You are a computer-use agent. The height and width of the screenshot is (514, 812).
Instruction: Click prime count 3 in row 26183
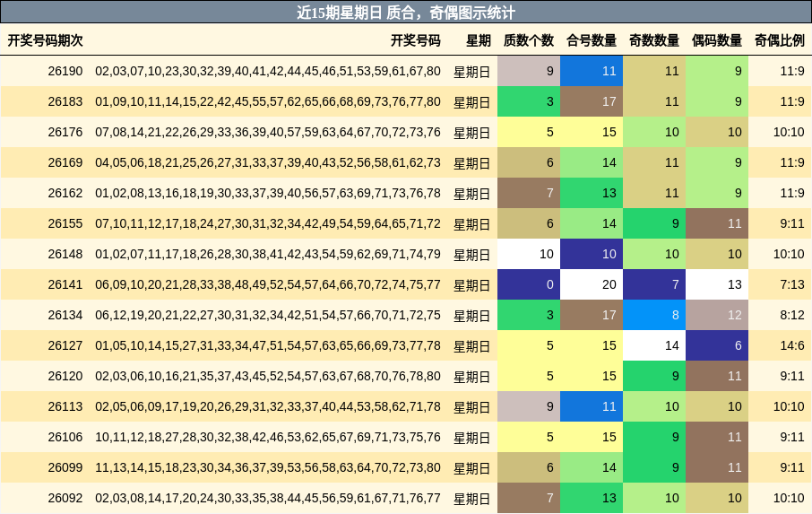click(x=529, y=101)
